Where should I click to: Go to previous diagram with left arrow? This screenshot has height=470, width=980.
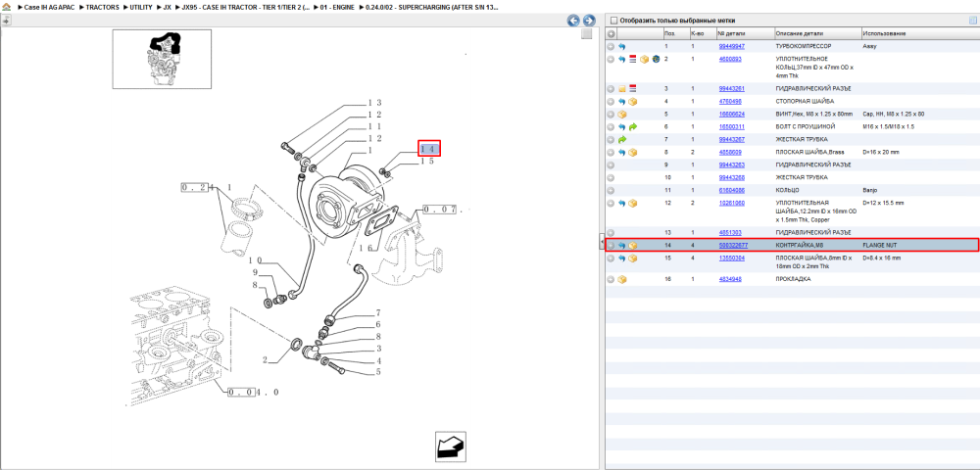pos(573,21)
